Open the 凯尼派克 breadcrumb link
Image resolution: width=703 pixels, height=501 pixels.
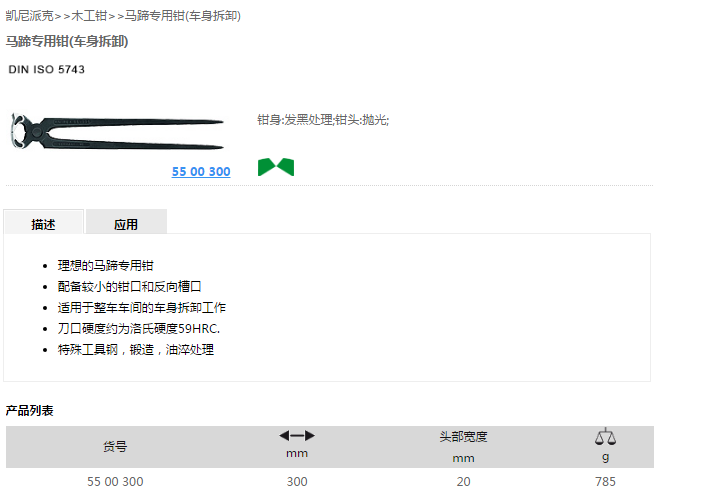click(x=30, y=16)
